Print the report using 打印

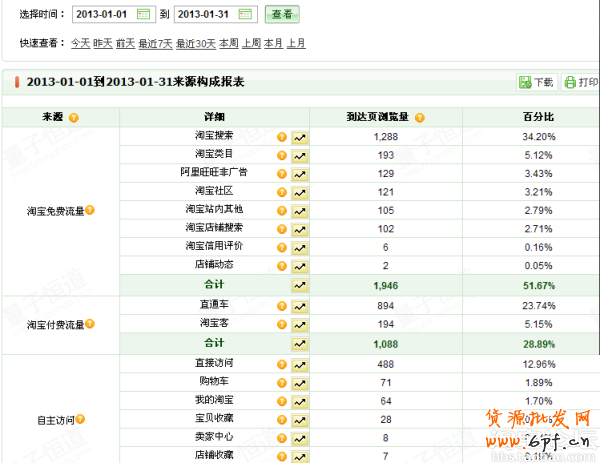[581, 82]
